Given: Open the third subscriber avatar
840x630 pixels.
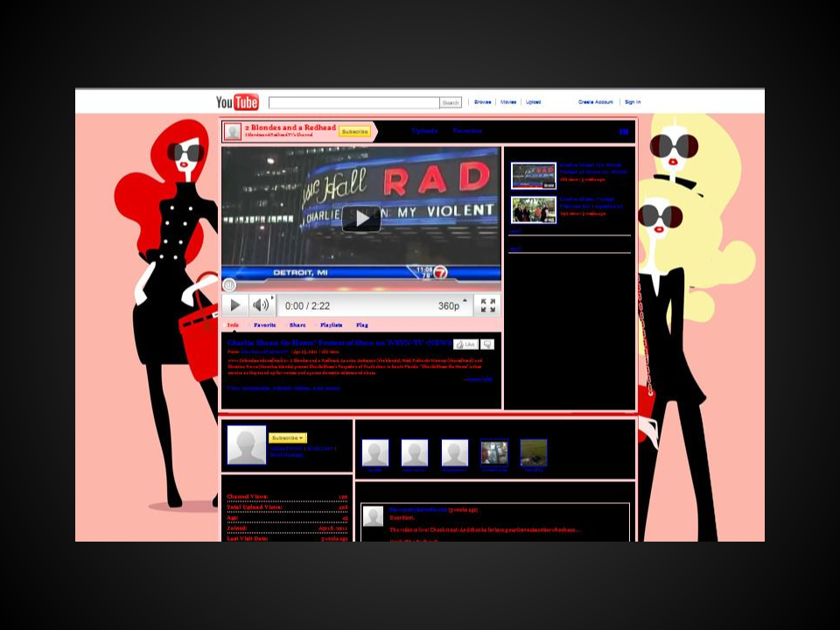Looking at the screenshot, I should tap(455, 452).
